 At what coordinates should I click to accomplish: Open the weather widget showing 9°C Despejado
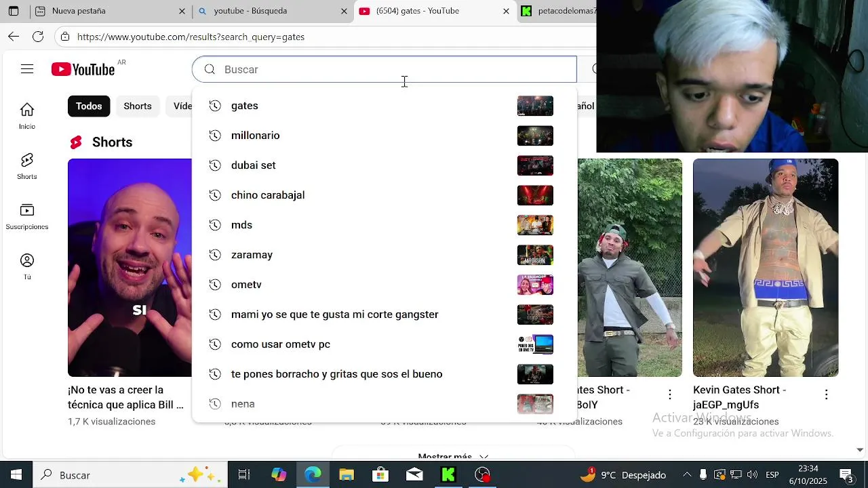(x=624, y=475)
